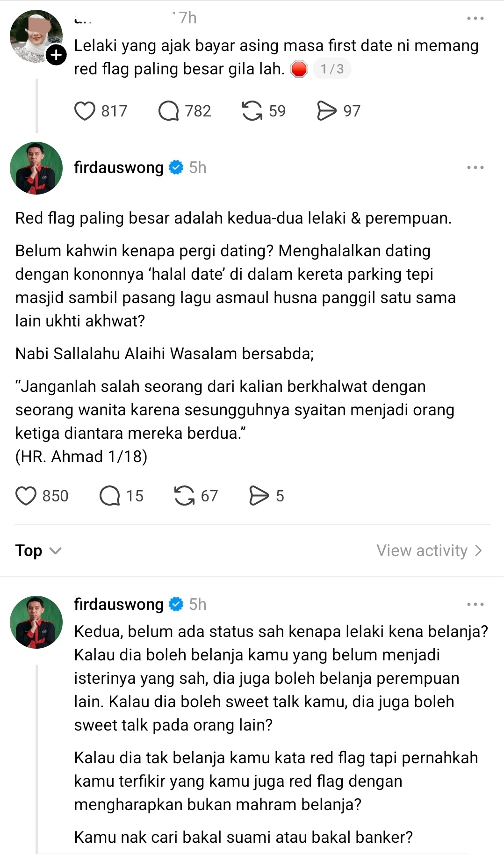Viewport: 504px width, 854px height.
Task: Open more options on firdauswong's main post
Action: click(x=475, y=167)
